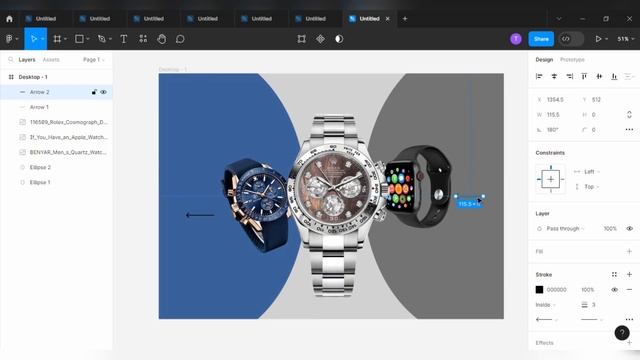Open Pen tool dropdown arrow

pos(110,39)
